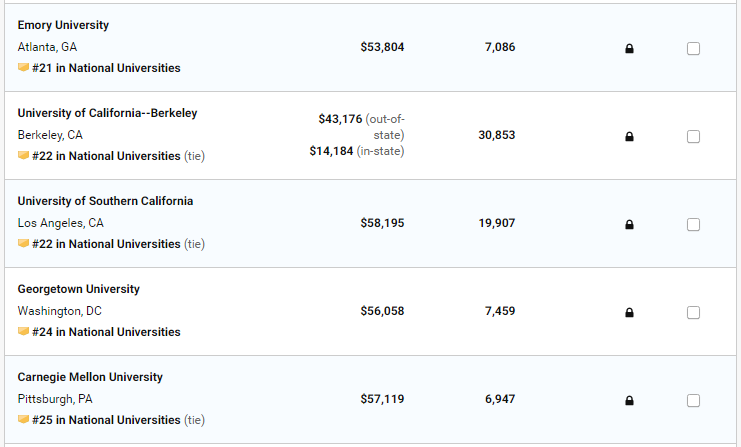
Task: Click the lock icon for Georgetown University
Action: pyautogui.click(x=629, y=312)
